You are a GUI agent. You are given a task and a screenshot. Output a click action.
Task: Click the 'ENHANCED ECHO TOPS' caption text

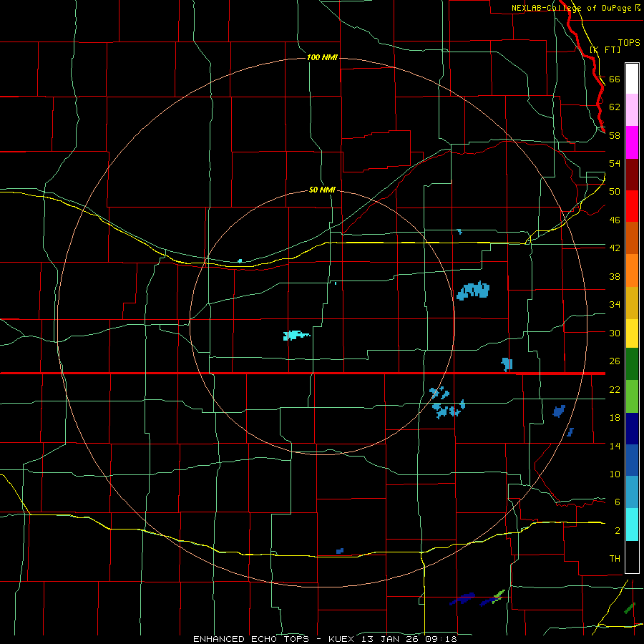pyautogui.click(x=251, y=639)
